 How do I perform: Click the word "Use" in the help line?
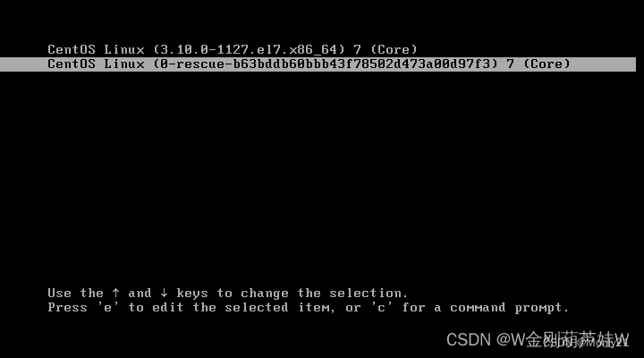coord(60,293)
